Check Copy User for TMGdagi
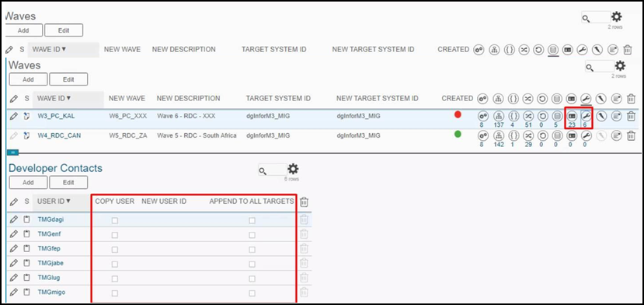 pos(115,221)
